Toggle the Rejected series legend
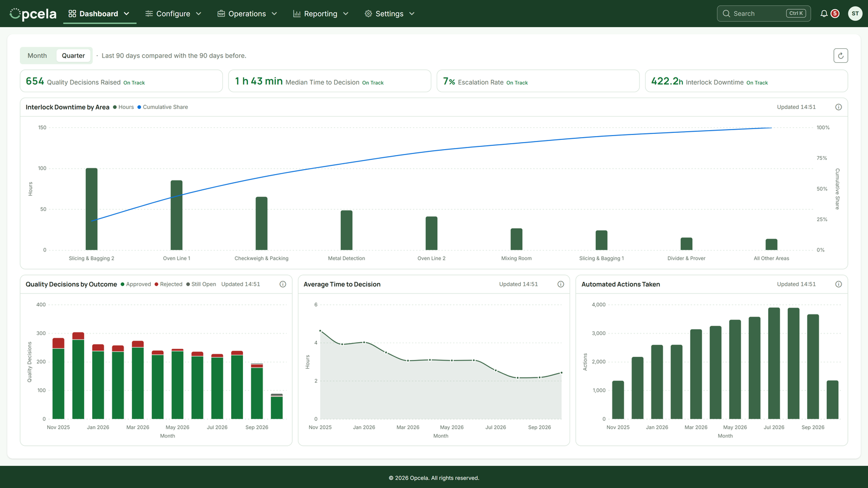868x488 pixels. tap(168, 284)
